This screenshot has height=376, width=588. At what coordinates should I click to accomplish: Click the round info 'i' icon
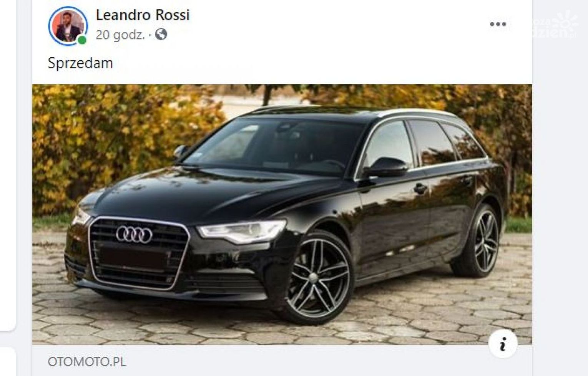point(503,343)
